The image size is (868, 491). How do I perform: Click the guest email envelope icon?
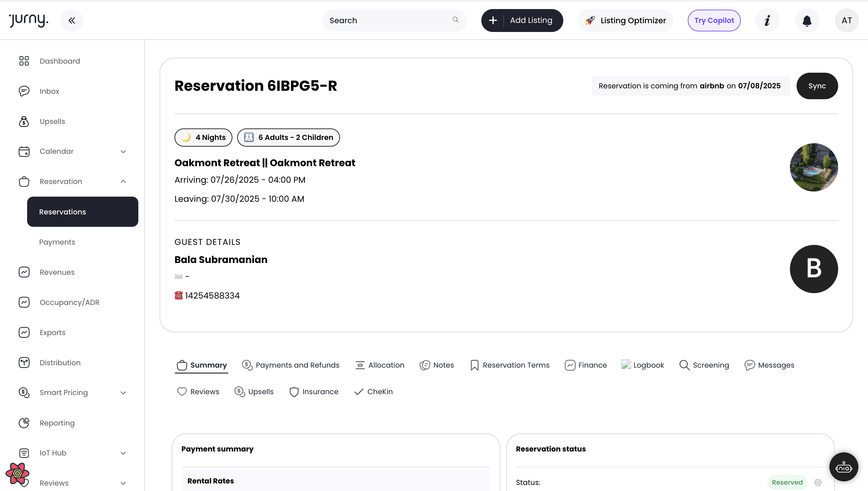tap(179, 277)
